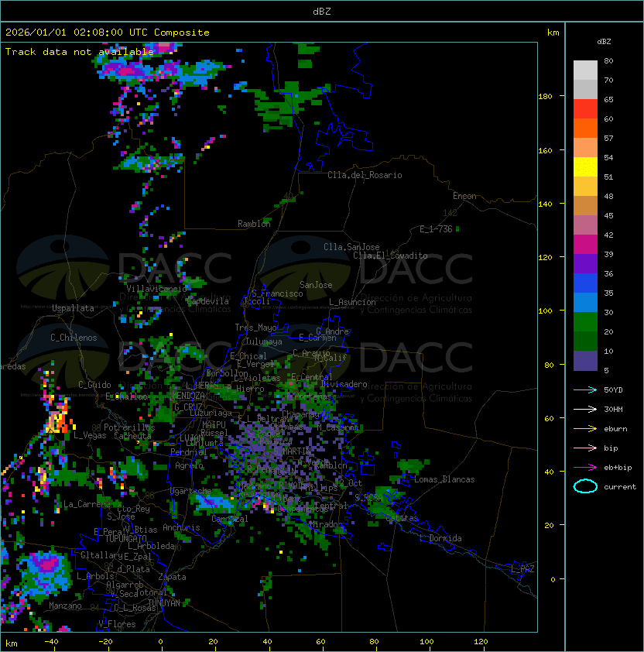Click the yellow eburn arrow icon in legend
644x652 pixels.
[x=585, y=428]
